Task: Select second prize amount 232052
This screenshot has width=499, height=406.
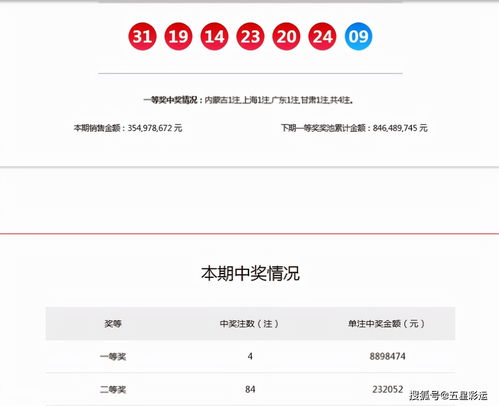Action: (388, 389)
